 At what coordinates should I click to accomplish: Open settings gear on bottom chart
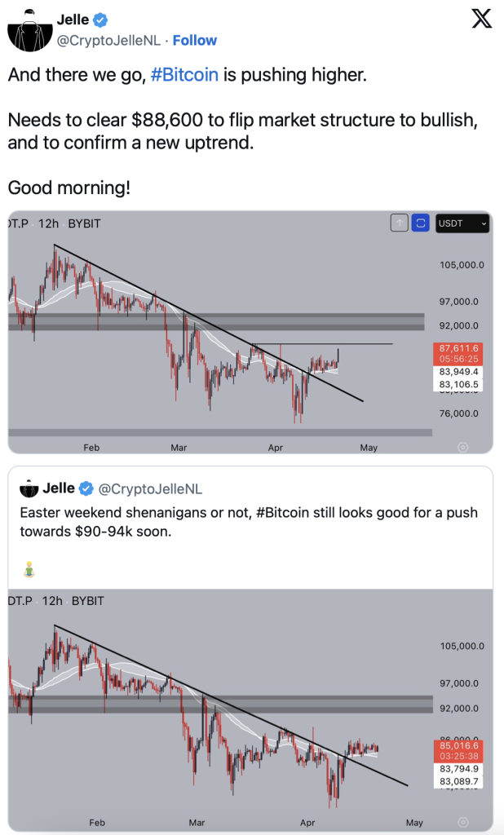tap(462, 822)
